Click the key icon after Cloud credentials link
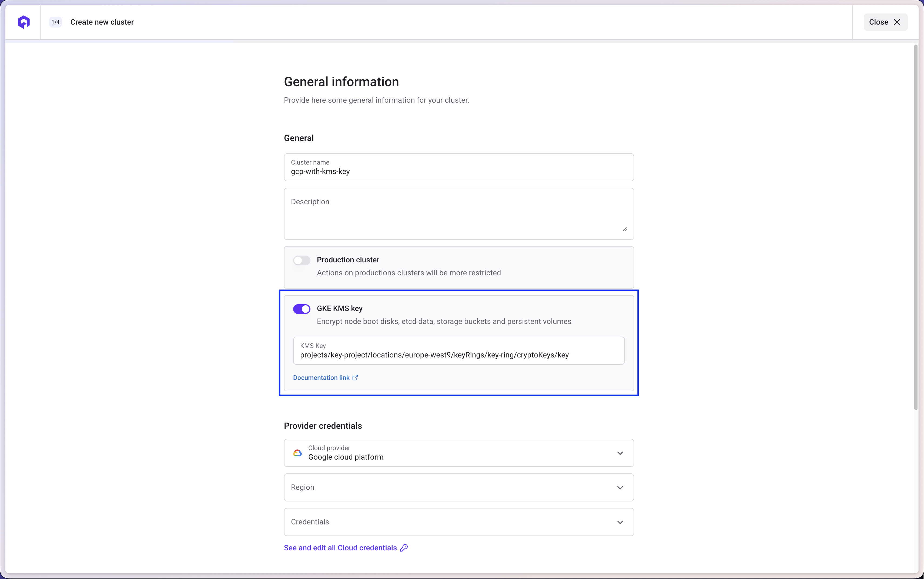 pos(404,548)
